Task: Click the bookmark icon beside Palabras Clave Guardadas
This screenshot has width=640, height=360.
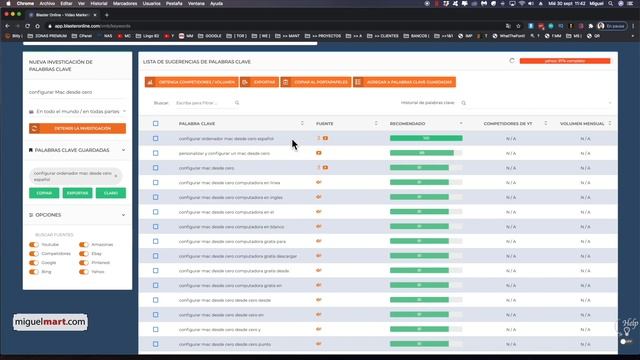Action: (x=31, y=150)
